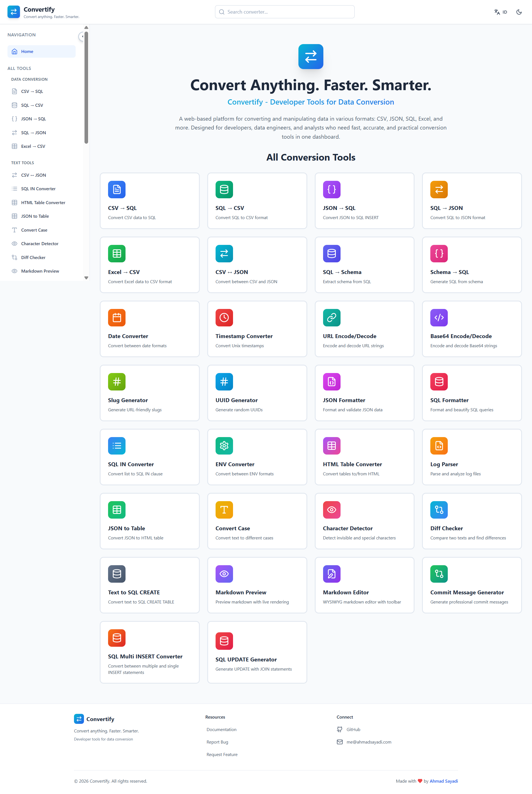Click the ENV Converter gear icon

pos(224,446)
